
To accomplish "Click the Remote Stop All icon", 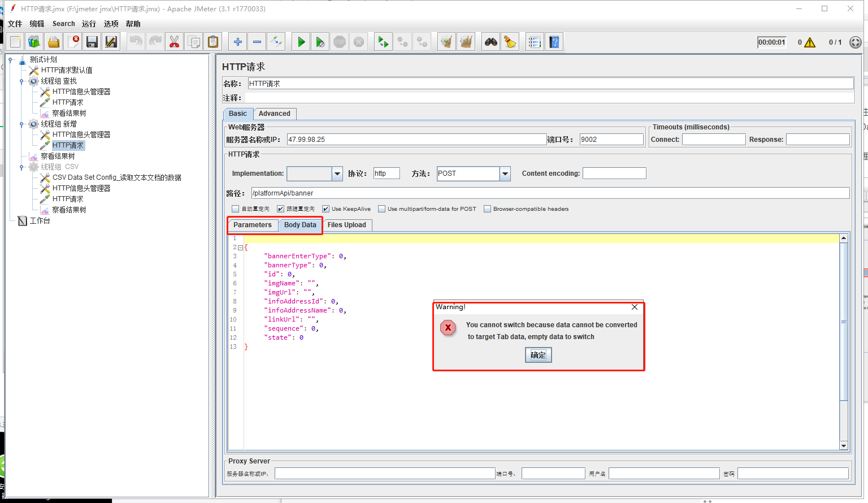I will (x=402, y=42).
